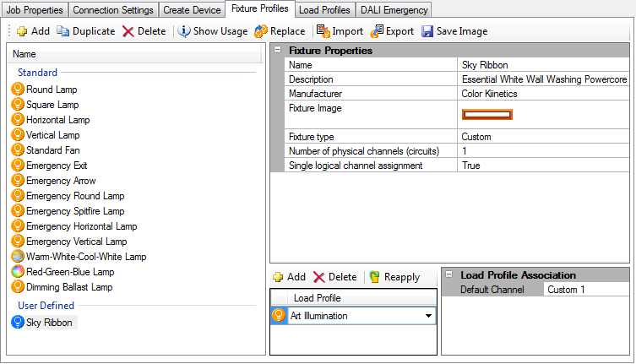Screen dimensions: 636x364
Task: Edit the Default Channel value Custom 1
Action: coord(586,290)
